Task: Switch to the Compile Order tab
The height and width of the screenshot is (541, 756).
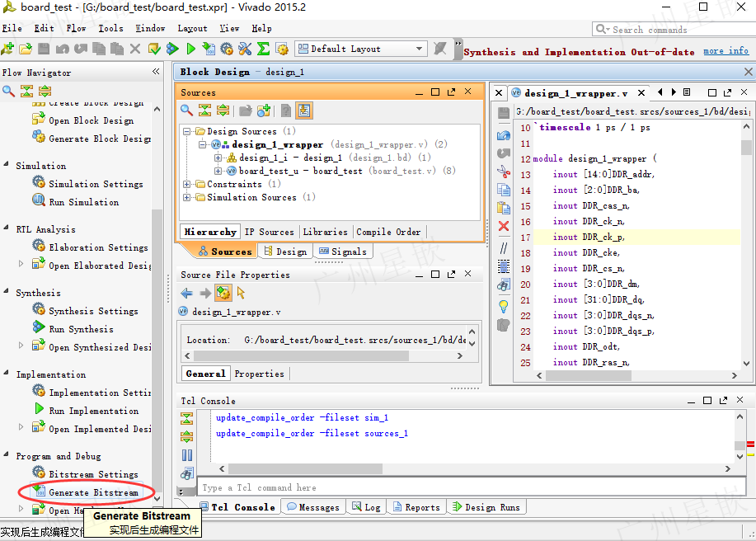Action: (x=388, y=232)
